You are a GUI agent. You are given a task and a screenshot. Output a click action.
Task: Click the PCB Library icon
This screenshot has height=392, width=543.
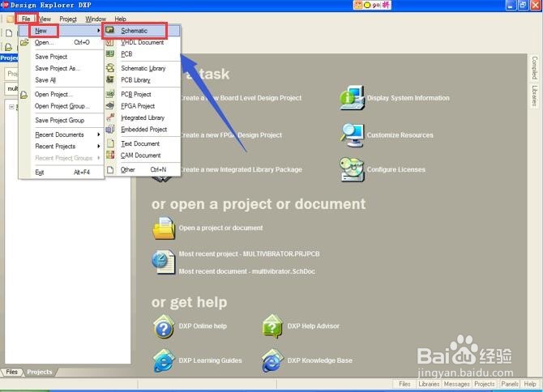coord(110,79)
